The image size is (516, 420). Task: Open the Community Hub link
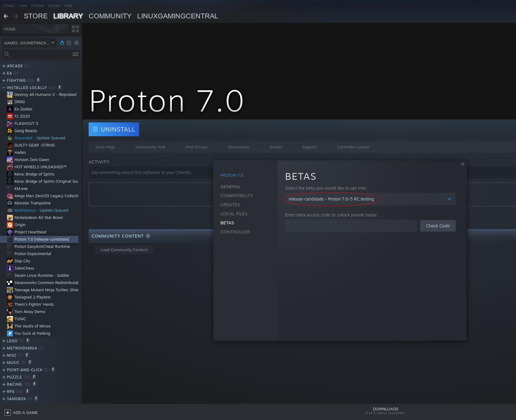point(150,147)
